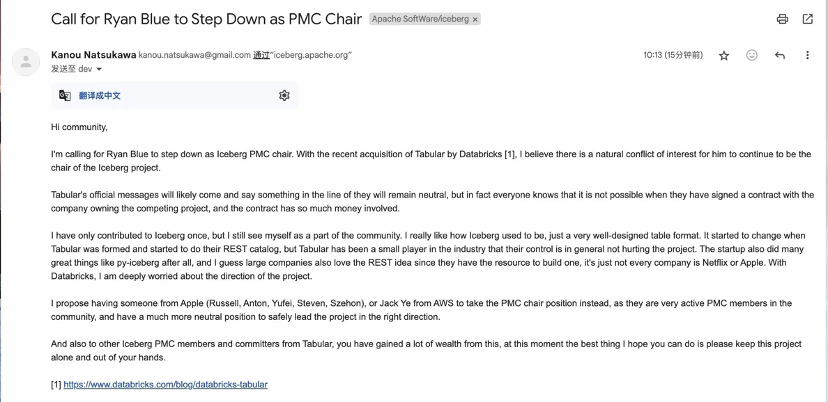Click the 10:13 timestamp of the email
Viewport: 828px width, 402px height.
click(x=655, y=55)
